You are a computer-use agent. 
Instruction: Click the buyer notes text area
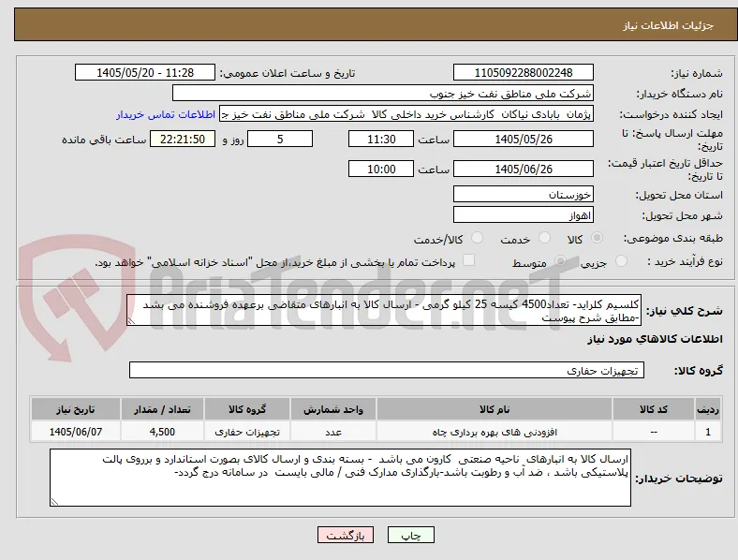point(340,478)
